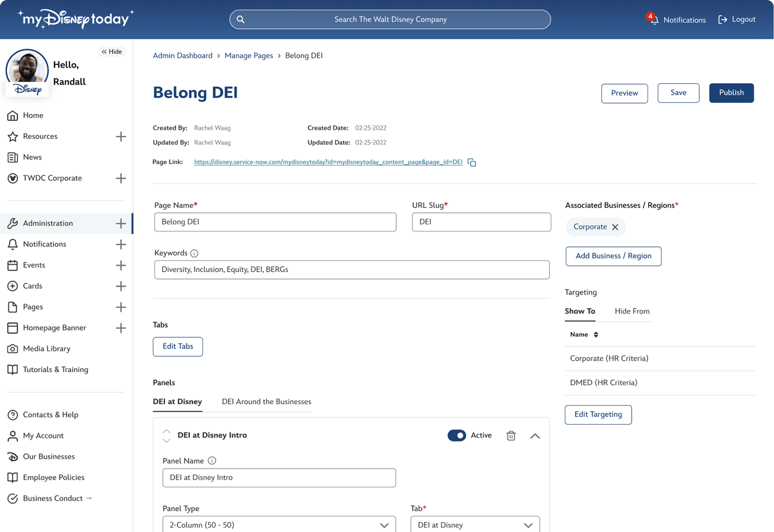Move the DEI at Disney Intro panel up
Viewport: 774px width, 532px height.
(x=166, y=431)
